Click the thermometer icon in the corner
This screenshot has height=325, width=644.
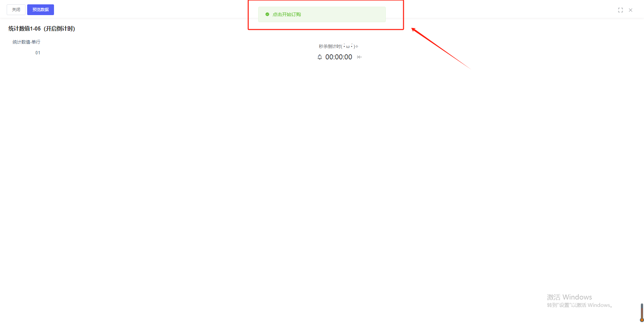[642, 313]
